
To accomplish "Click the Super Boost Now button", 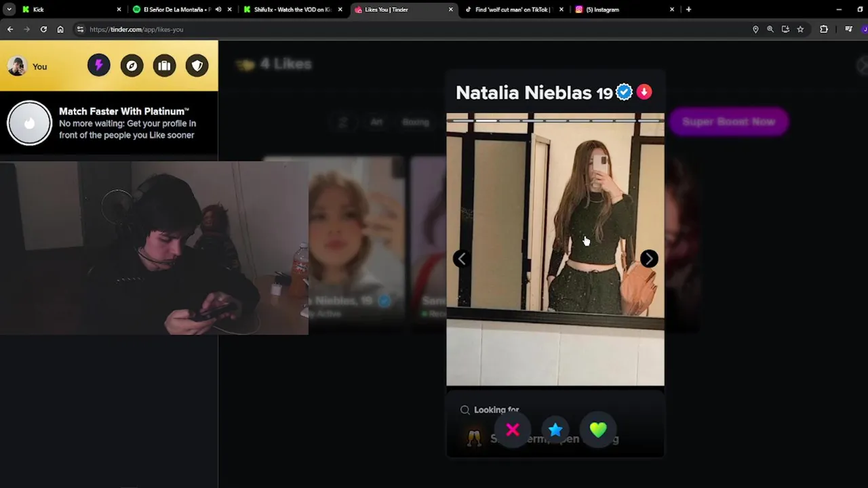I will click(728, 122).
